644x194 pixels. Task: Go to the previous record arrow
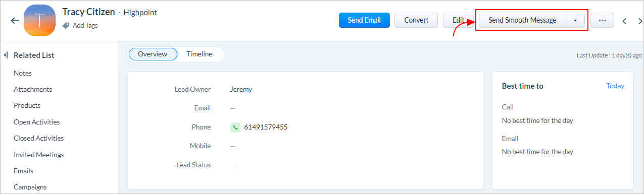point(625,21)
